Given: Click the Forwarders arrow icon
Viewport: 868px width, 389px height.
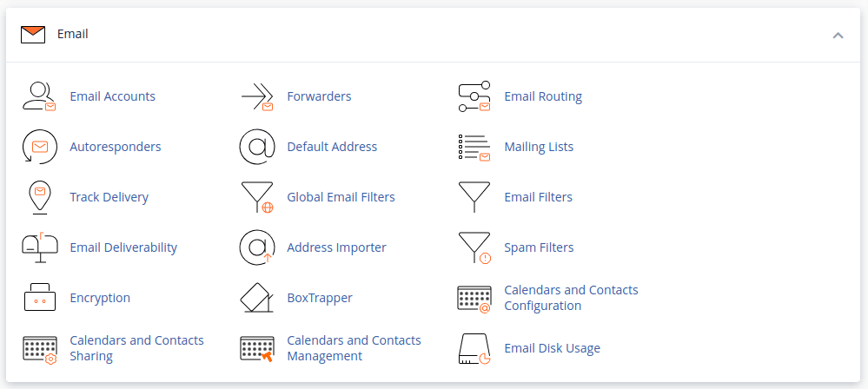Looking at the screenshot, I should (256, 96).
